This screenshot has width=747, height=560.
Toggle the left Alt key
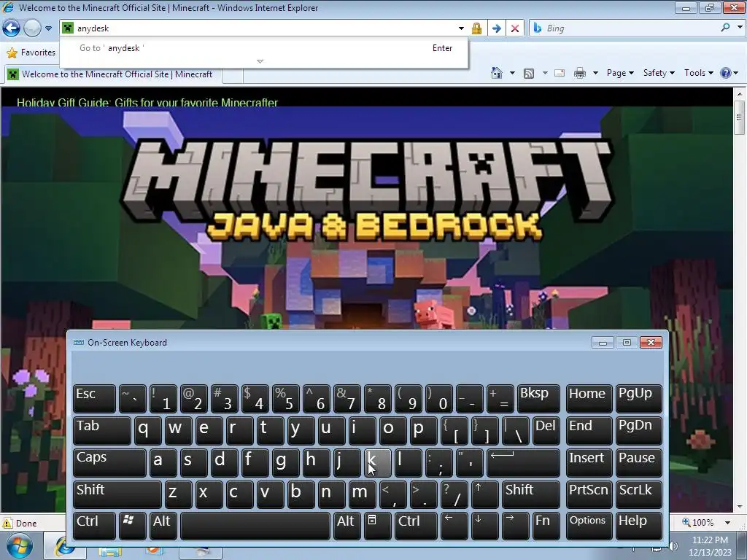[x=163, y=526]
